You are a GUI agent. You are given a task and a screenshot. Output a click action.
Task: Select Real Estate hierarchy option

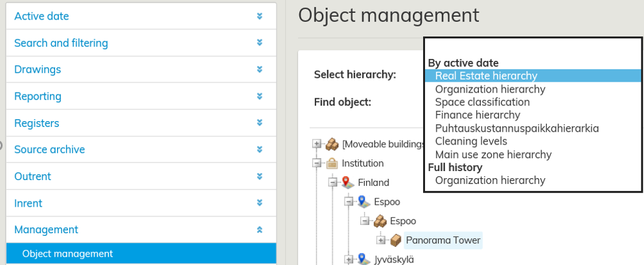point(486,76)
